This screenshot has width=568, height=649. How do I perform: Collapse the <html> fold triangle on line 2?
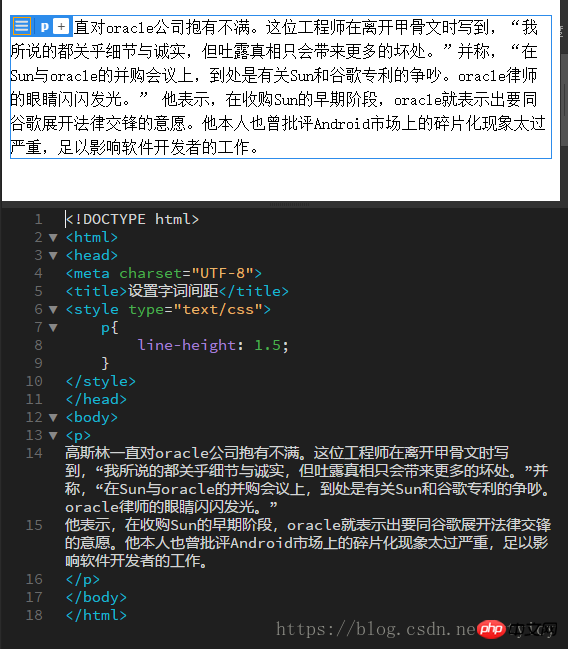[x=53, y=238]
